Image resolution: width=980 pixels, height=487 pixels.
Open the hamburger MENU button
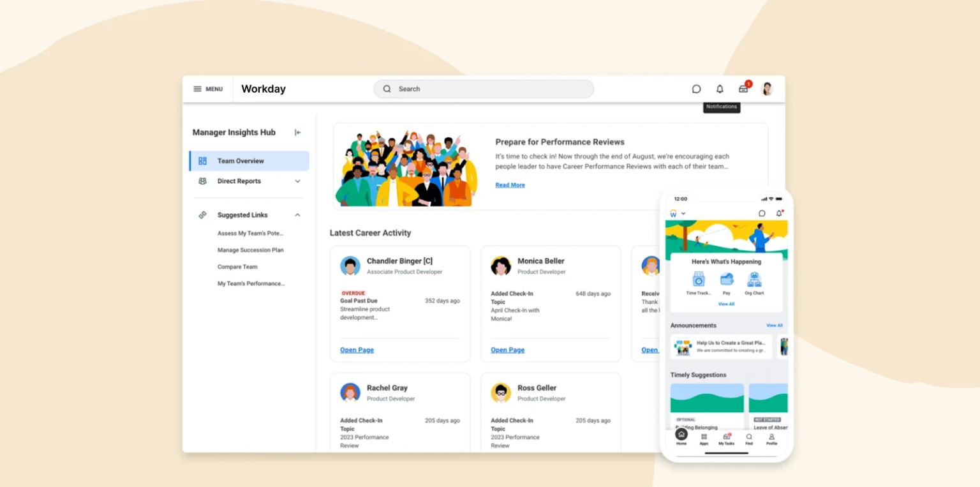tap(208, 89)
